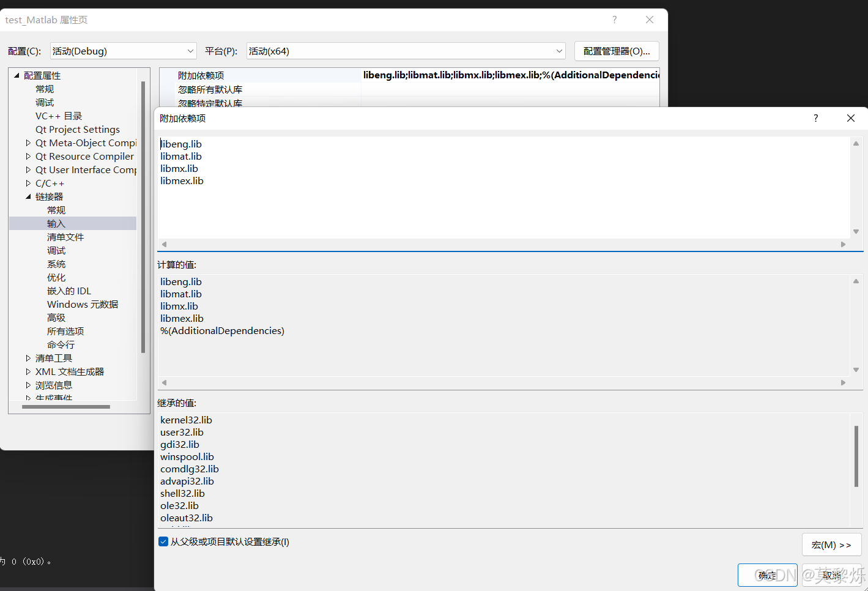This screenshot has height=591, width=868.
Task: Click the 宏(M) >> button
Action: (x=831, y=544)
